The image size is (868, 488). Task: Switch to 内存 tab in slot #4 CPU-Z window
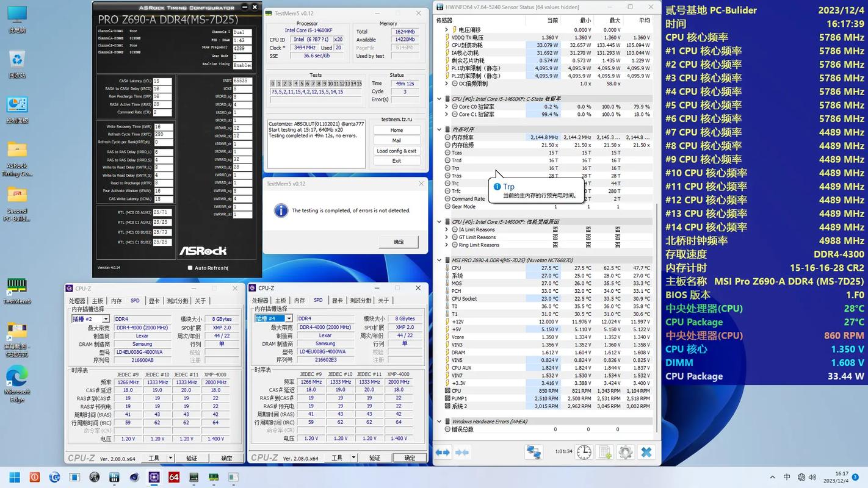tap(299, 301)
